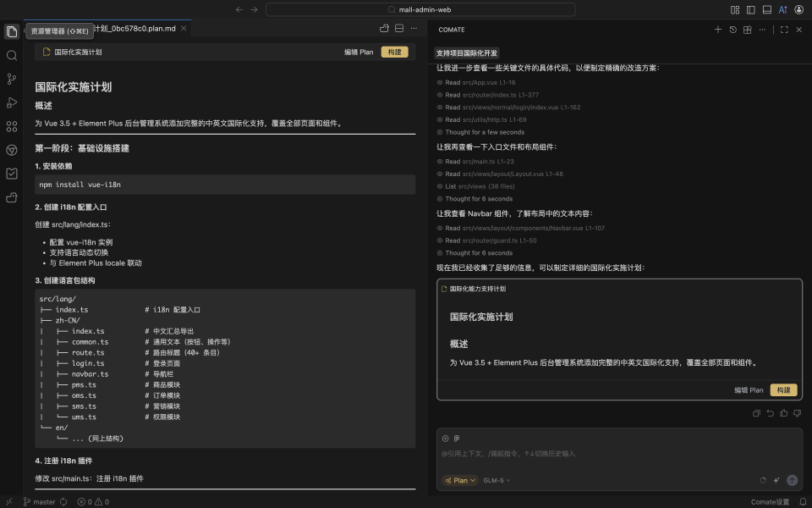The height and width of the screenshot is (508, 812).
Task: Click the circular progress indicator in chat input
Action: (762, 481)
